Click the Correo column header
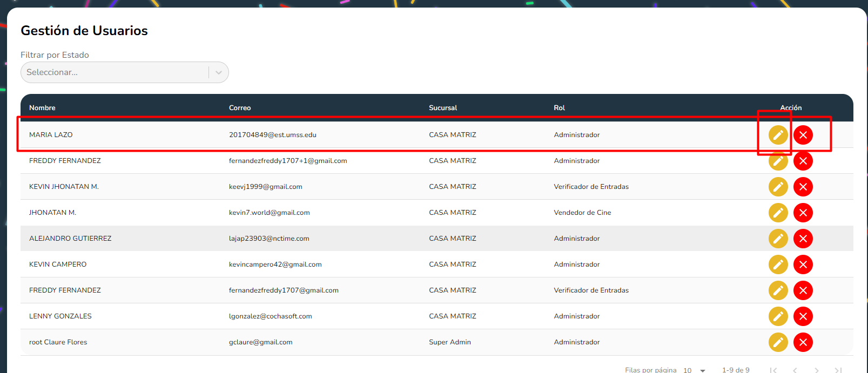The width and height of the screenshot is (868, 373). pos(240,108)
